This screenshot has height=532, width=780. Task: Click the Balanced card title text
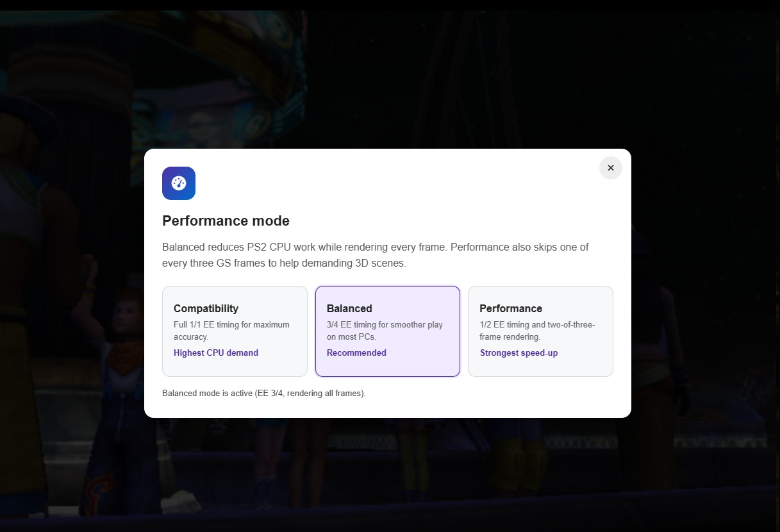pyautogui.click(x=349, y=308)
